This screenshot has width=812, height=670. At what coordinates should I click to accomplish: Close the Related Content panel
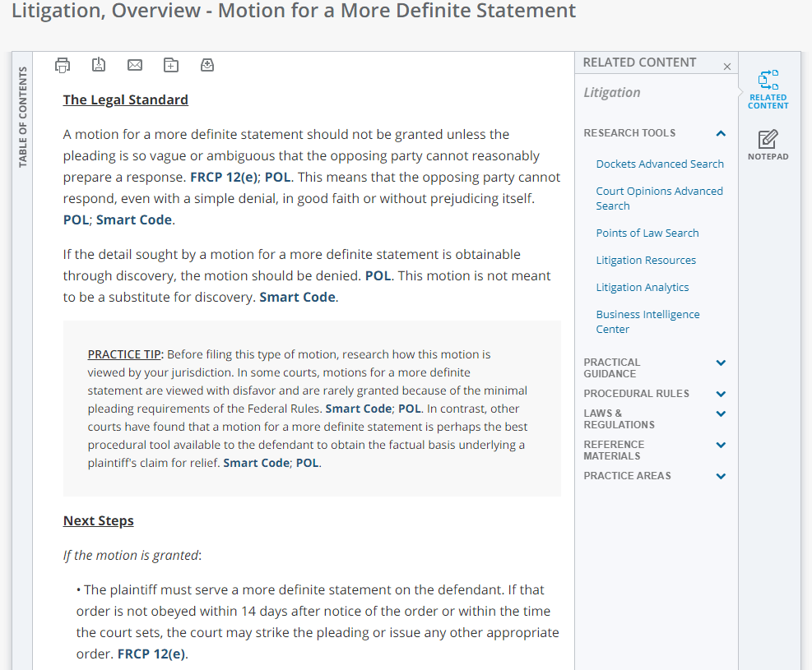pos(726,67)
